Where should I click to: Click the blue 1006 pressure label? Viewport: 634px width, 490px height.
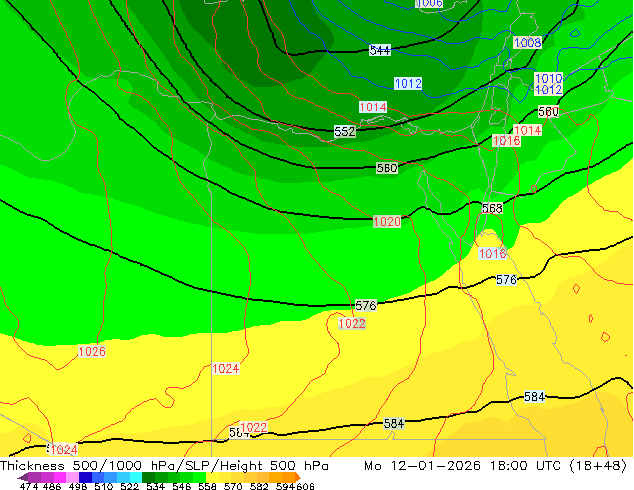(429, 4)
